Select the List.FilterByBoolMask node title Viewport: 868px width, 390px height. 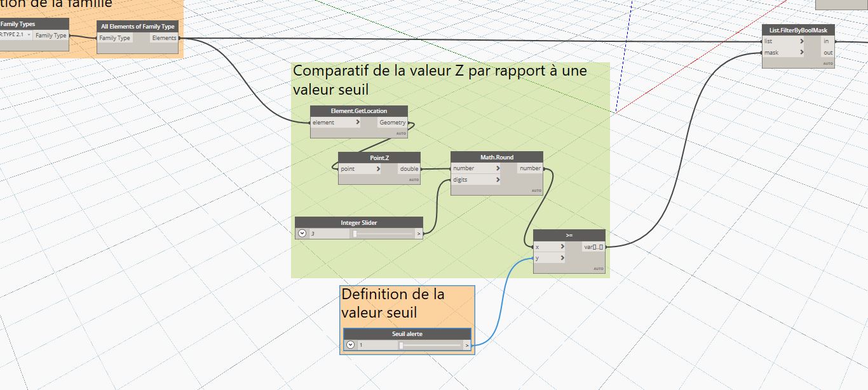(797, 30)
